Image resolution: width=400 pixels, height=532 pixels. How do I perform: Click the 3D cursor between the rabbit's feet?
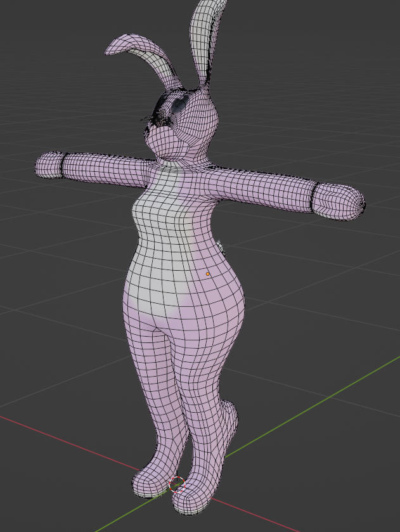177,484
